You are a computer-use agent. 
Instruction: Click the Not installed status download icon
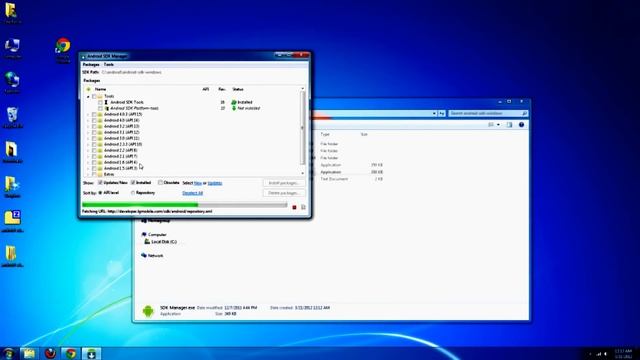234,108
